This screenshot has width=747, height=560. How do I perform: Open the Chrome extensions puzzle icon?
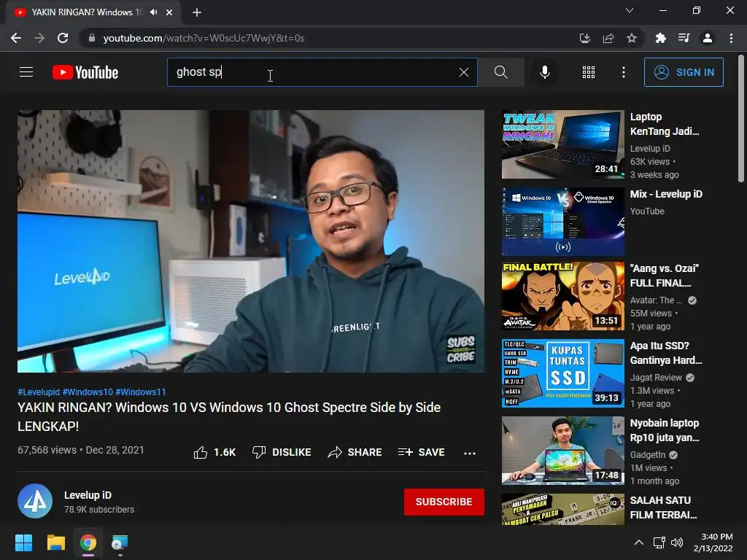coord(660,38)
